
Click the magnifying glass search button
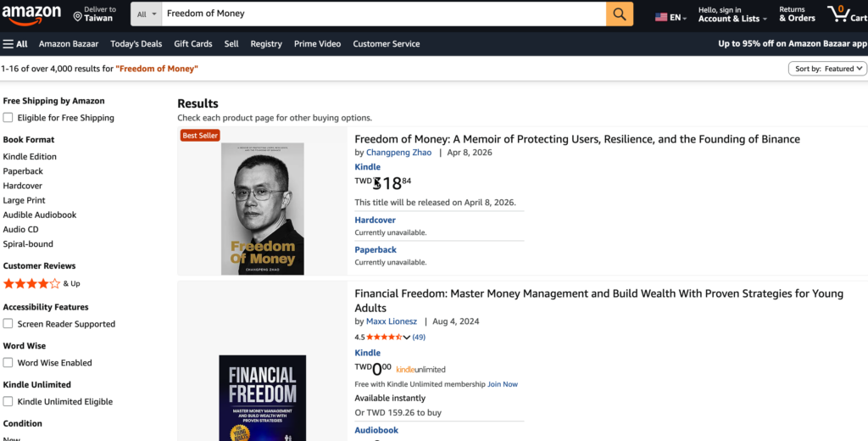(x=620, y=14)
